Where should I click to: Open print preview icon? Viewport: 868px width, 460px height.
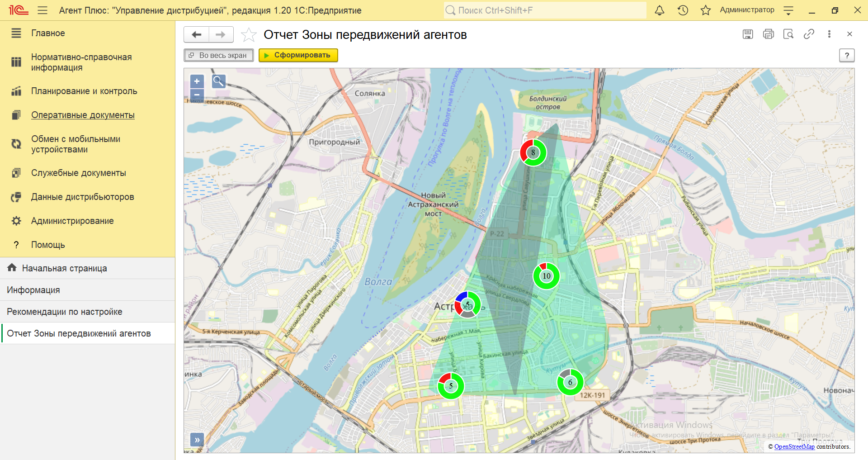coord(788,34)
